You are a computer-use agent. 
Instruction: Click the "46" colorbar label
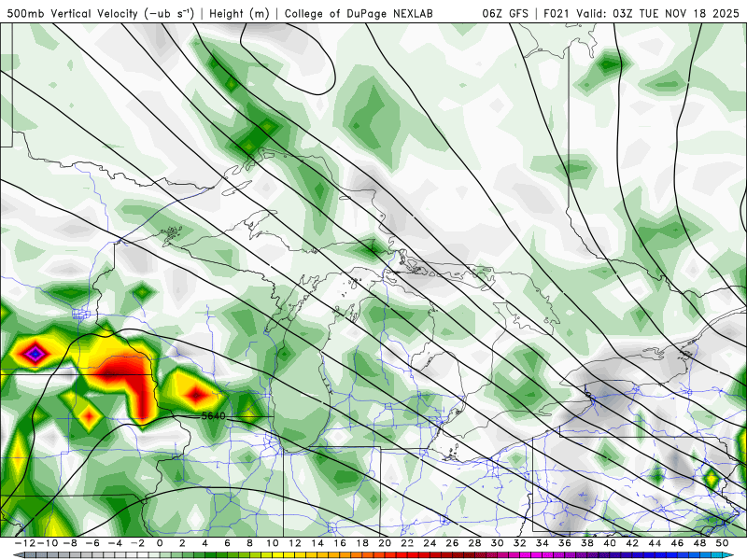[x=677, y=543]
